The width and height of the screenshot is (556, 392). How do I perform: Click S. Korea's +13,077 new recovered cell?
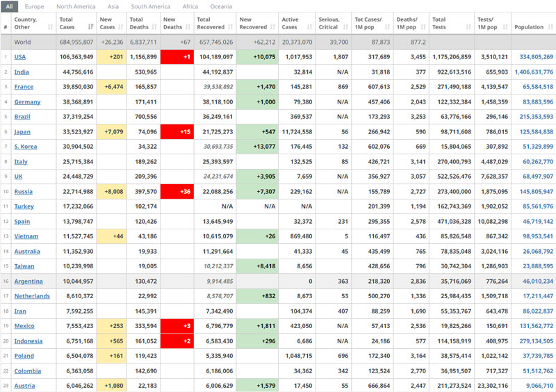(257, 147)
